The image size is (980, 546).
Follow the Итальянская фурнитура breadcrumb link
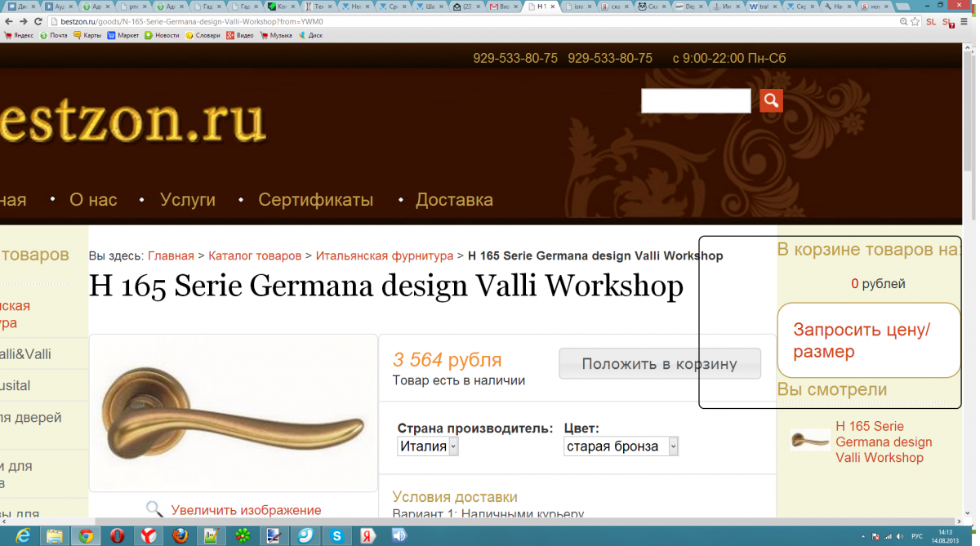point(384,256)
